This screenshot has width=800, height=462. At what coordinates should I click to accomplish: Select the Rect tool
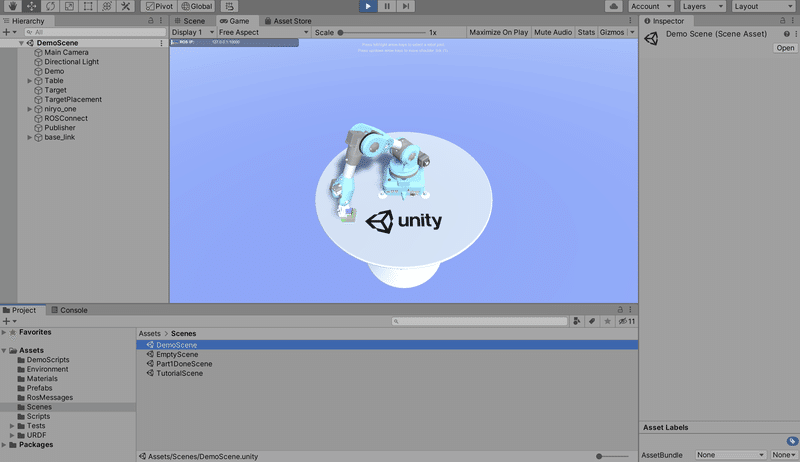point(88,6)
